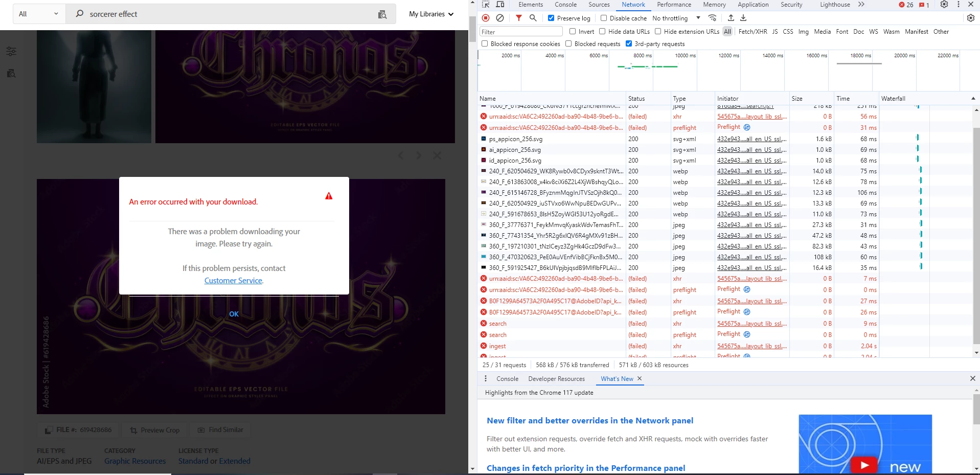
Task: Open network conditions wifi icon
Action: point(712,18)
